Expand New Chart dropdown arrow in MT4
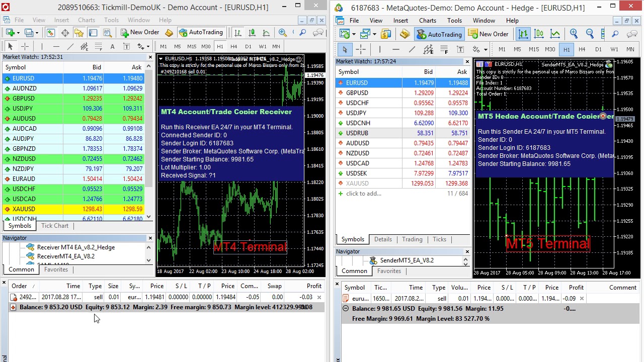The image size is (644, 362). point(18,32)
